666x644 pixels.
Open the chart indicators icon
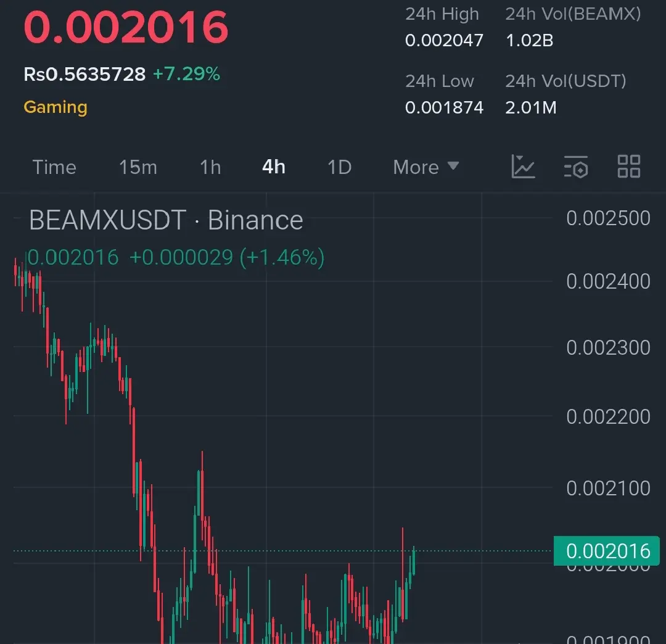click(x=523, y=167)
